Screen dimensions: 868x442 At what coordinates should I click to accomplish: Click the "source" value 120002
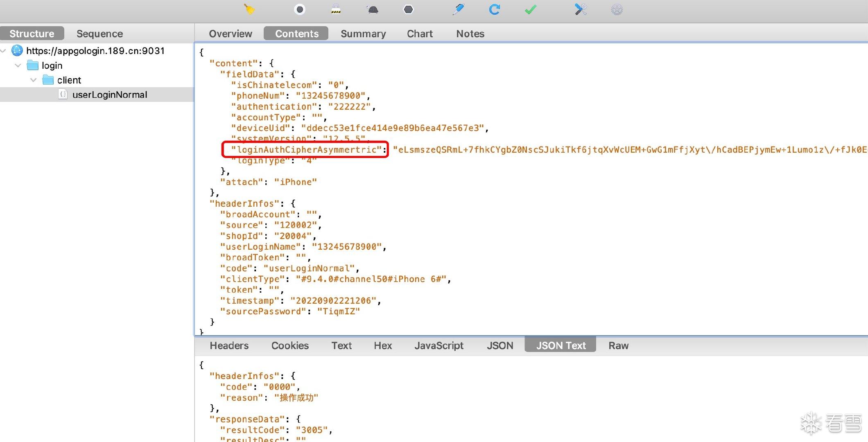point(296,225)
